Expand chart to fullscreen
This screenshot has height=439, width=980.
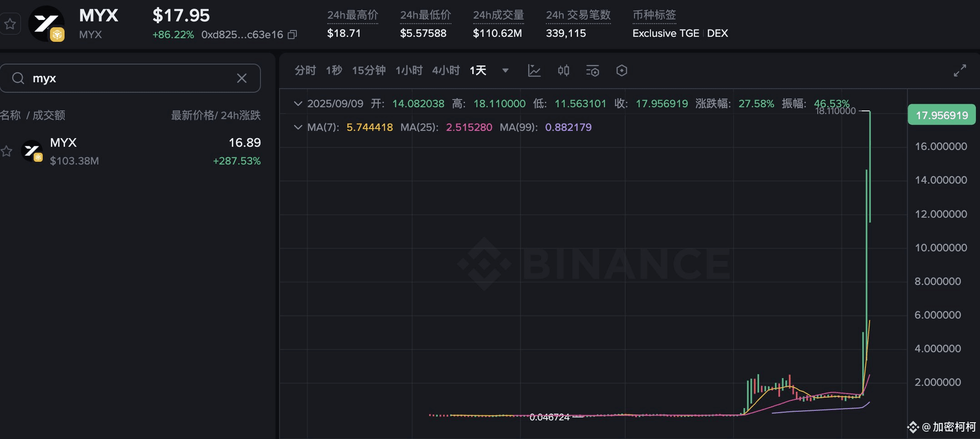960,70
